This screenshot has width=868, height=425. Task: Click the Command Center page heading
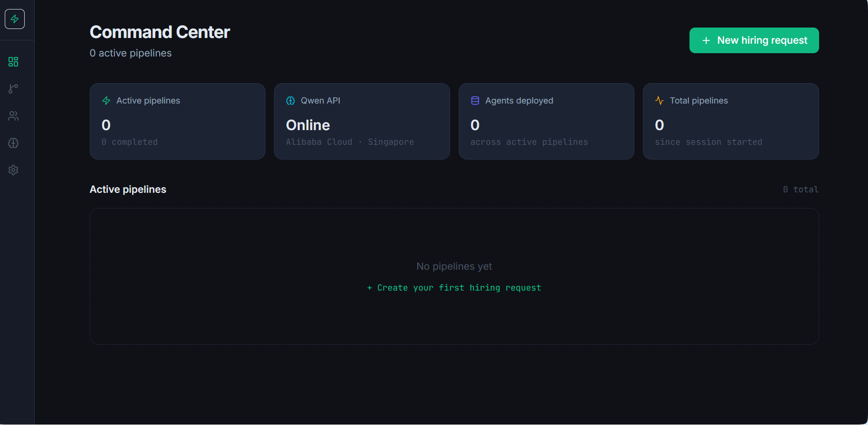160,32
